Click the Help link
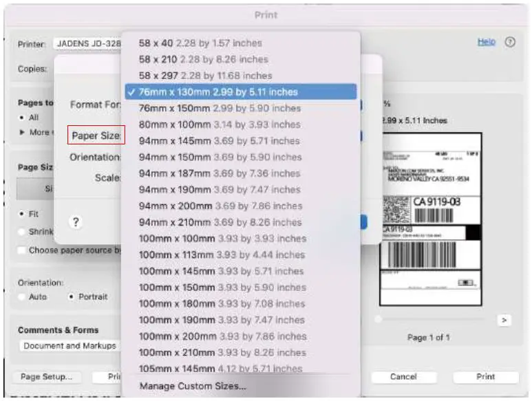This screenshot has height=401, width=532. (486, 42)
